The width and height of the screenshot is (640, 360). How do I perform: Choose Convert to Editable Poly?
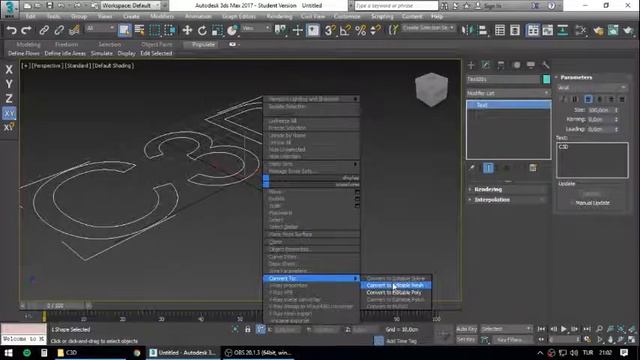396,293
